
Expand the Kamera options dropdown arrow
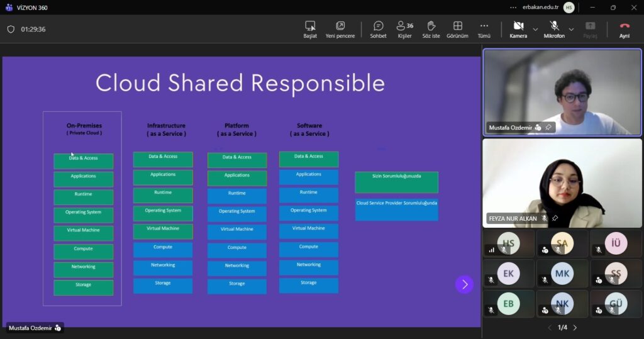coord(535,29)
